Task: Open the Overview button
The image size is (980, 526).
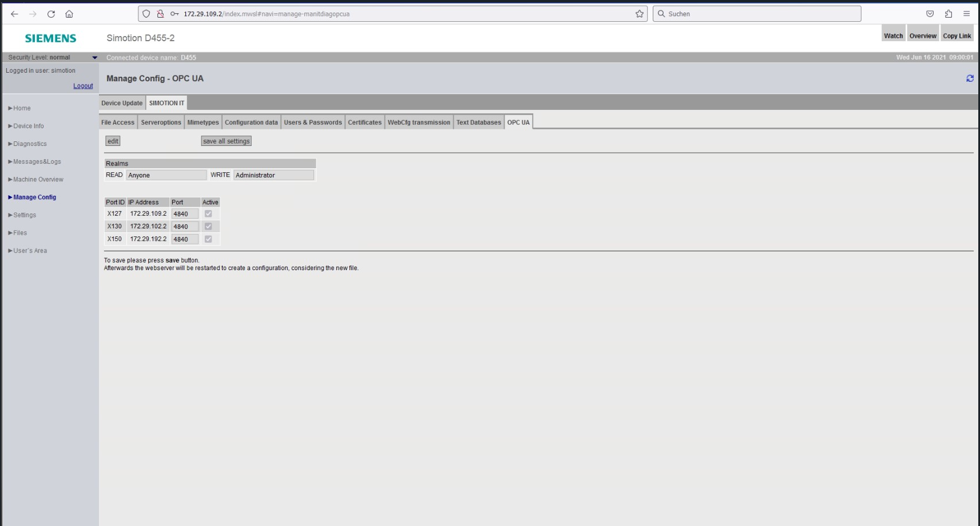Action: click(923, 33)
